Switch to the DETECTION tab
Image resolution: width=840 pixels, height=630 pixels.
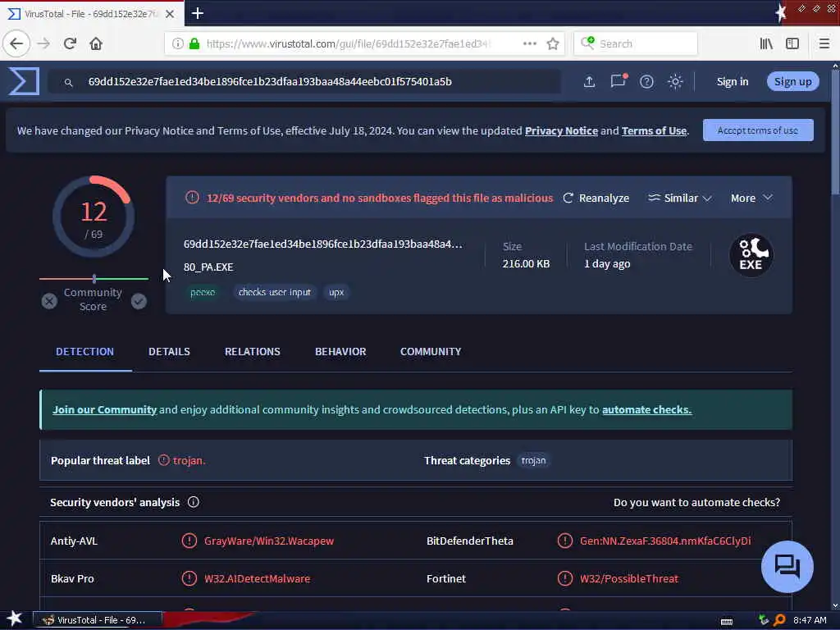84,351
